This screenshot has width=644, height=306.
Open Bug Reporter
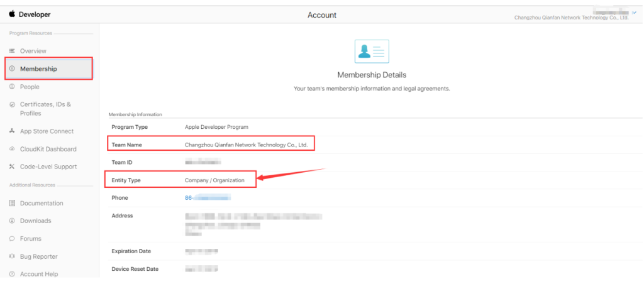[38, 256]
